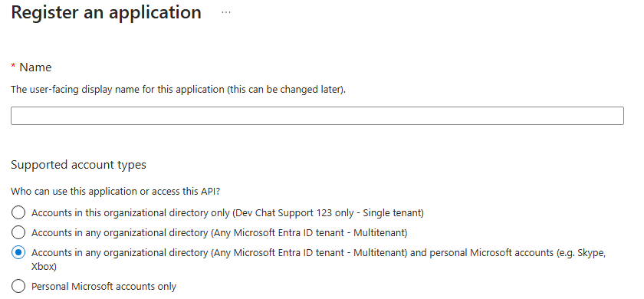
Task: Click the '(this can be changed later)' hint text
Action: tap(286, 89)
